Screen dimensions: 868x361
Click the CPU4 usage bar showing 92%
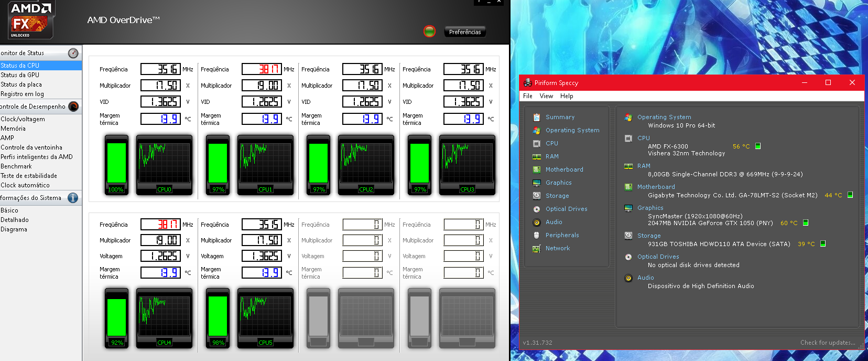[x=116, y=318]
